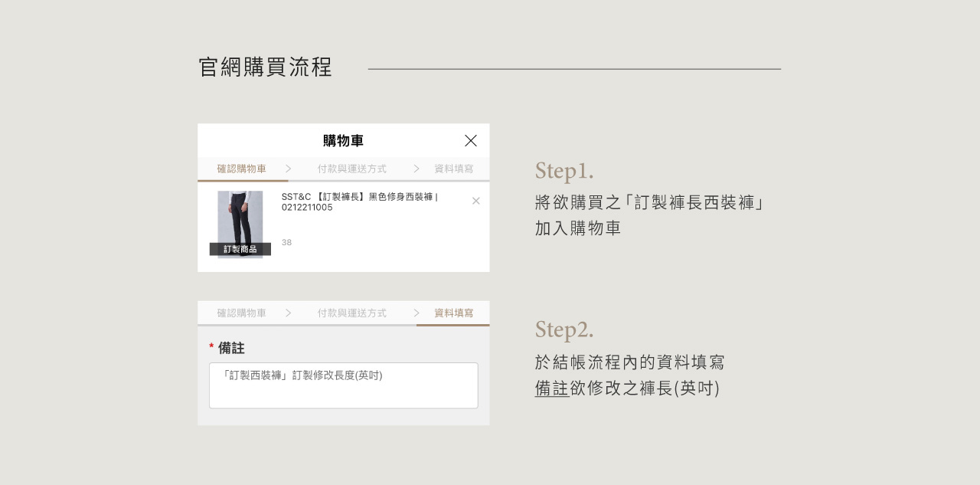This screenshot has height=485, width=980.
Task: Click the Step1. heading
Action: tap(564, 170)
